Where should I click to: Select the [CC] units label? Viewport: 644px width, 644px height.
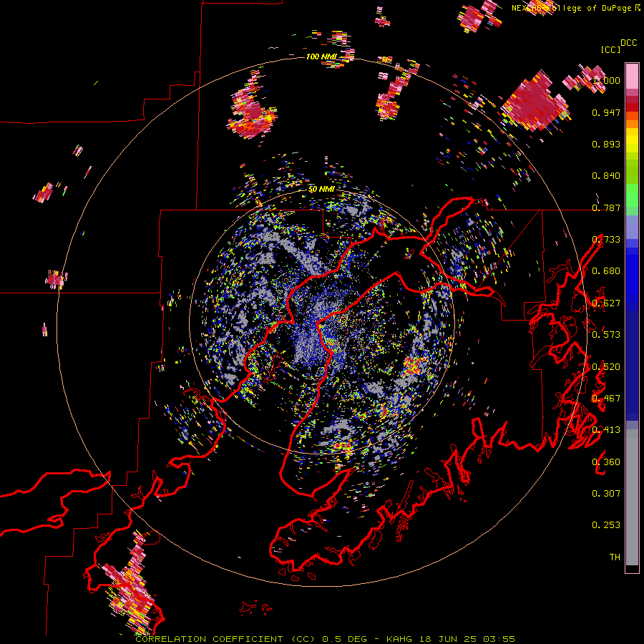(x=610, y=49)
